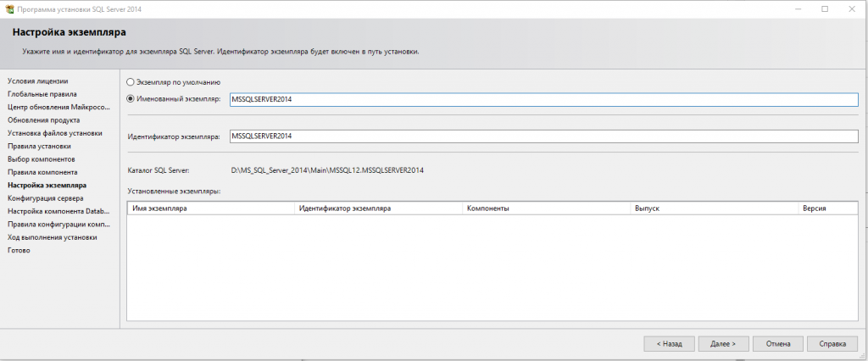Click the "< Назад" button
Viewport: 868px width, 361px height.
coord(670,344)
